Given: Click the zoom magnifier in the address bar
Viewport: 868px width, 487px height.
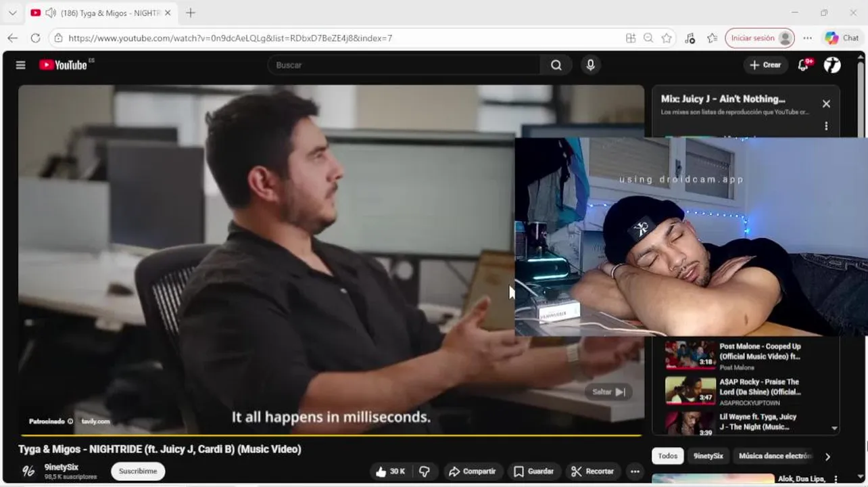Looking at the screenshot, I should coord(648,38).
